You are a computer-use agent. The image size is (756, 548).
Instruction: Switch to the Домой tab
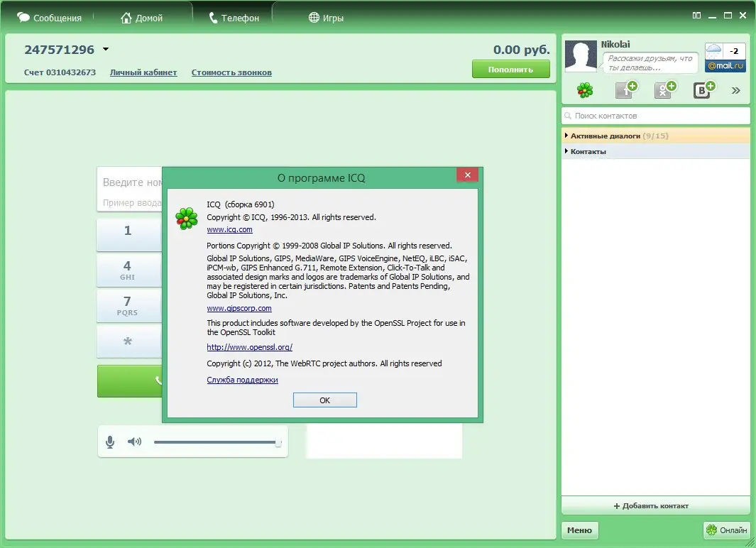pos(141,18)
